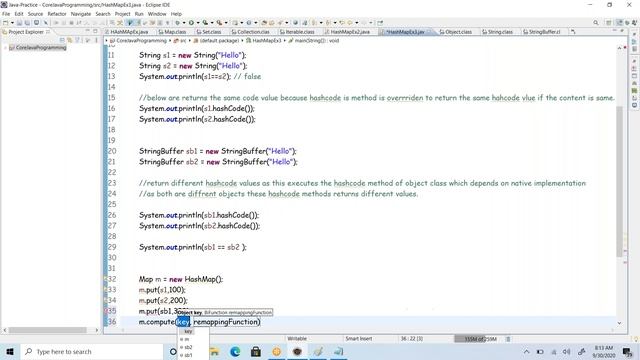Click in the Type here to search box
The image size is (640, 360).
[92, 351]
